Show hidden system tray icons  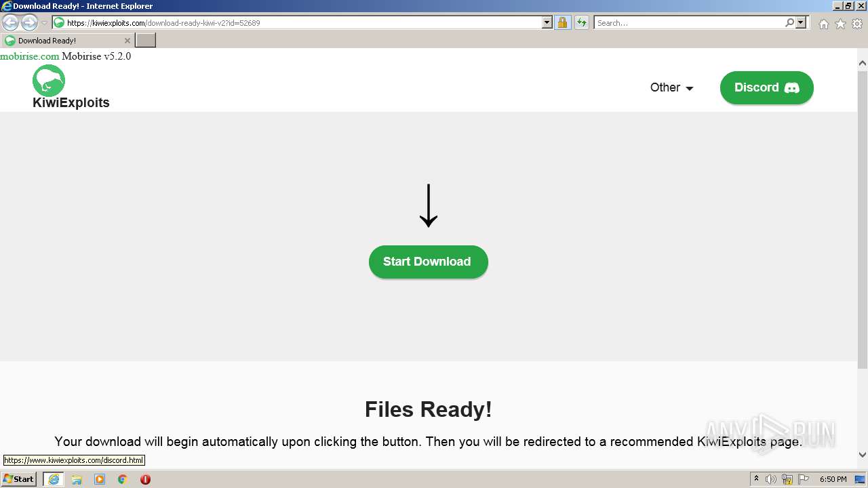tap(756, 479)
